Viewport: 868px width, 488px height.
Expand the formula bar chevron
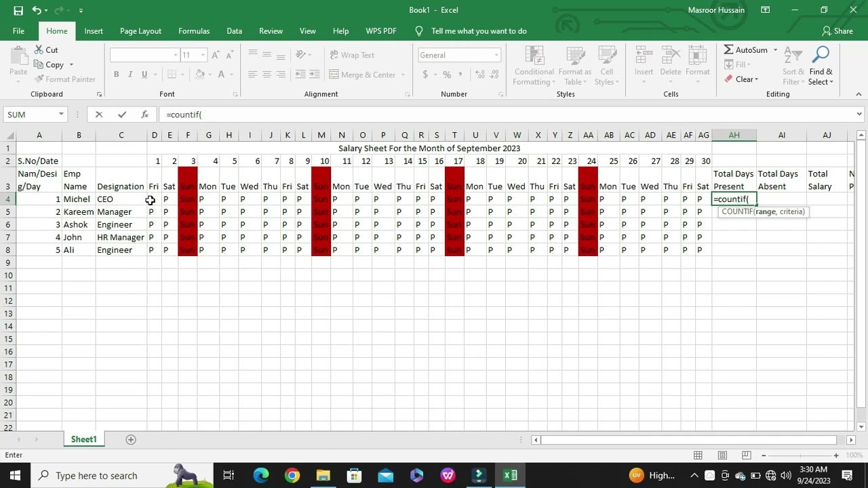tap(859, 115)
